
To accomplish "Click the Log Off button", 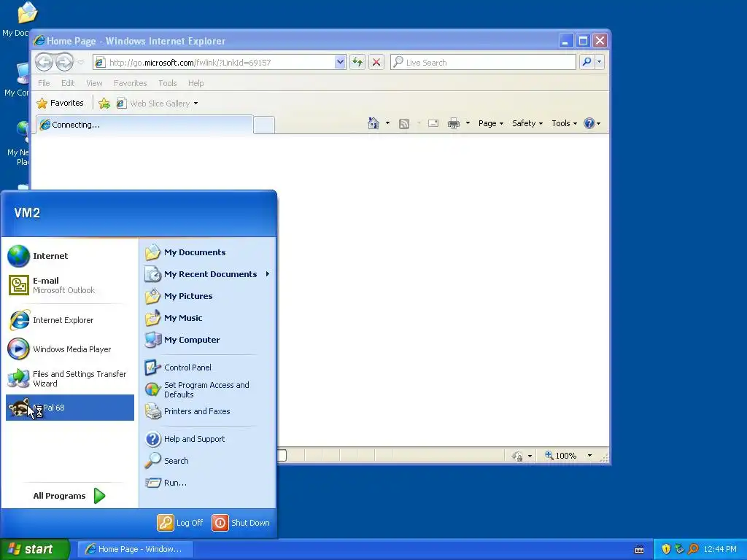I will click(x=181, y=523).
